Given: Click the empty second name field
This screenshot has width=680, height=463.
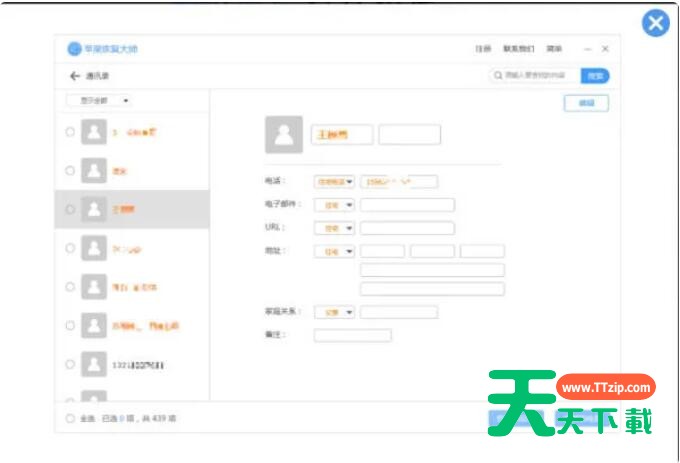Looking at the screenshot, I should click(x=409, y=134).
